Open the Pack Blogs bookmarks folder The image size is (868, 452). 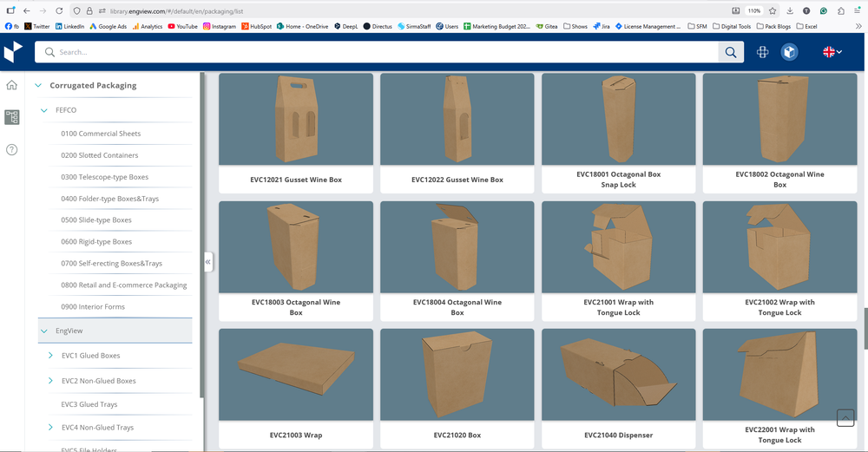click(774, 26)
